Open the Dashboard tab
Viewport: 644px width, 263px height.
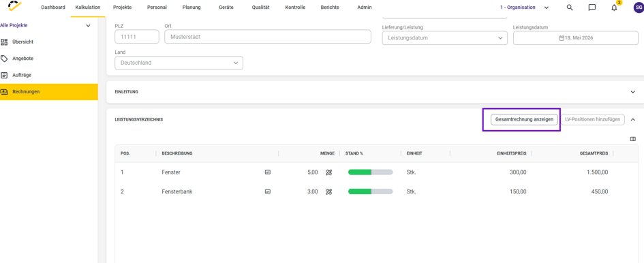[x=53, y=7]
